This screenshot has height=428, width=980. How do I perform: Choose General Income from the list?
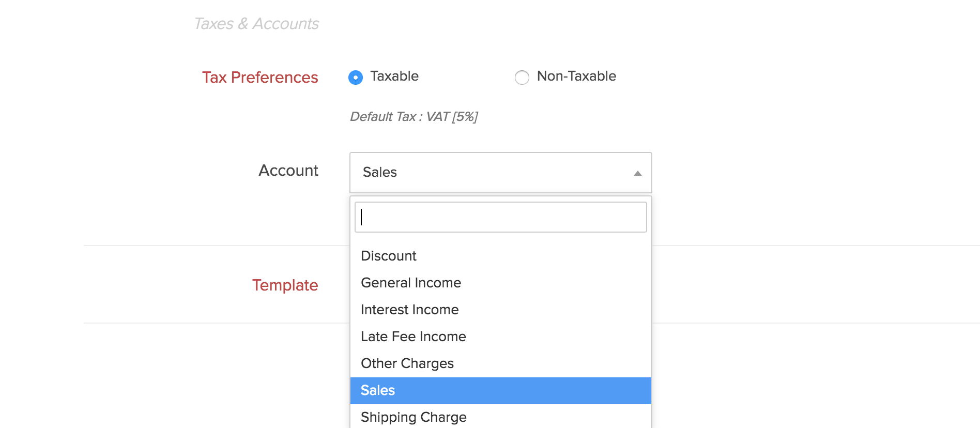pos(500,283)
